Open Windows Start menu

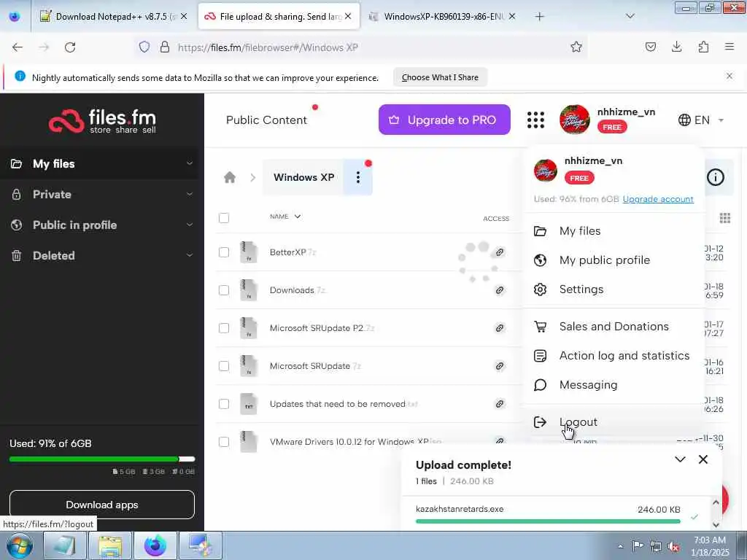pos(20,545)
